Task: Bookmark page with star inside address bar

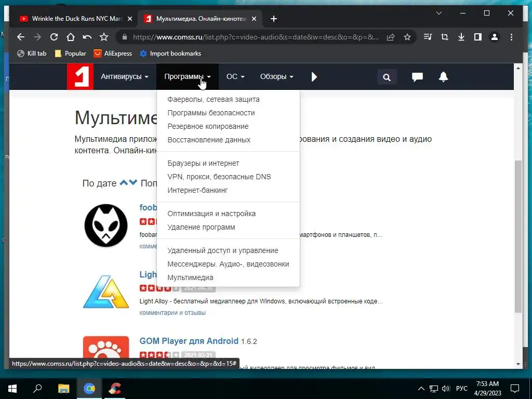Action: [407, 37]
